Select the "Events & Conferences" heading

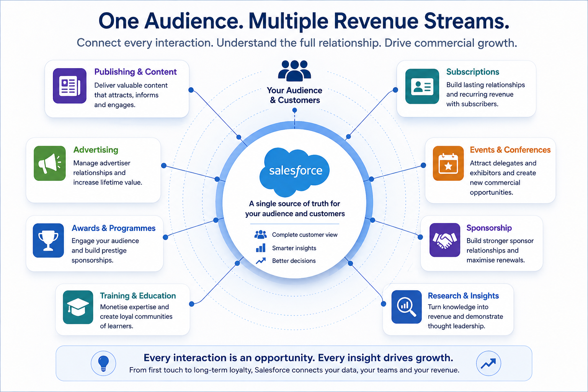(510, 150)
